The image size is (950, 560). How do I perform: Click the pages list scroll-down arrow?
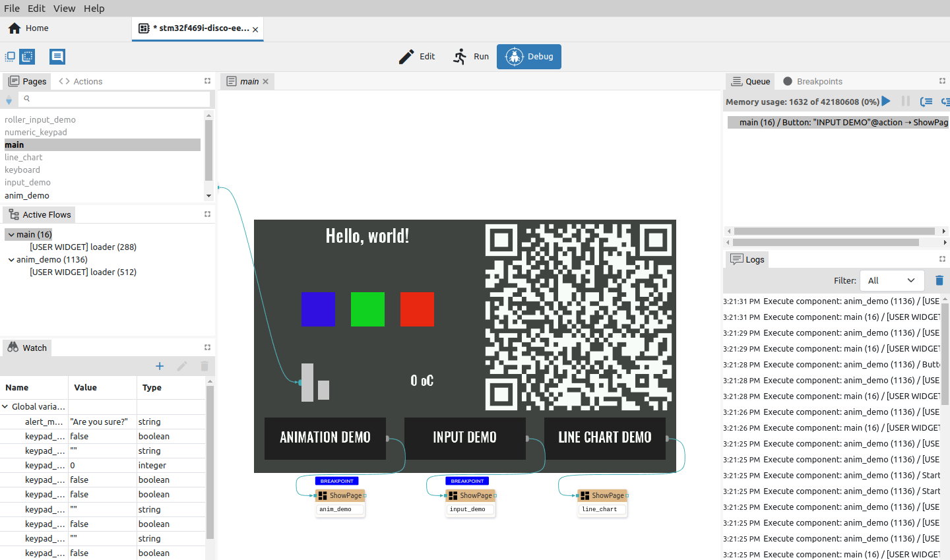pos(208,196)
